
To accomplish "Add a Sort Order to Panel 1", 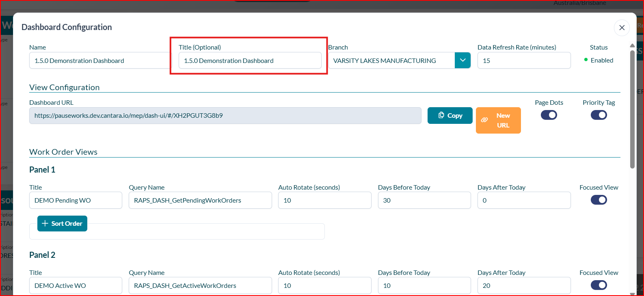I will [62, 224].
